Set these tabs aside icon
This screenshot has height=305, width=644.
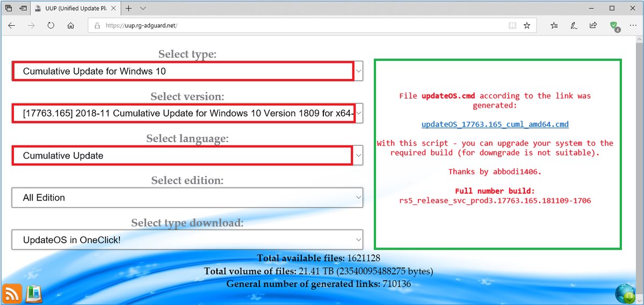pyautogui.click(x=24, y=8)
